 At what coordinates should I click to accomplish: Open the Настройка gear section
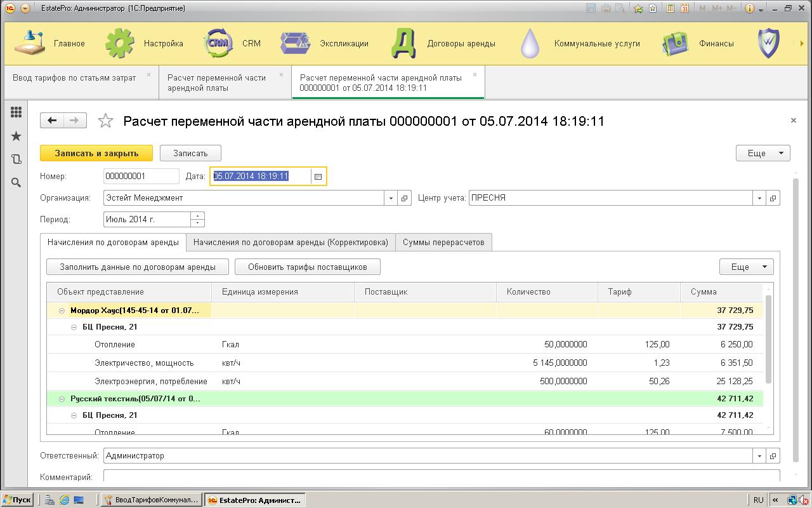[x=144, y=44]
